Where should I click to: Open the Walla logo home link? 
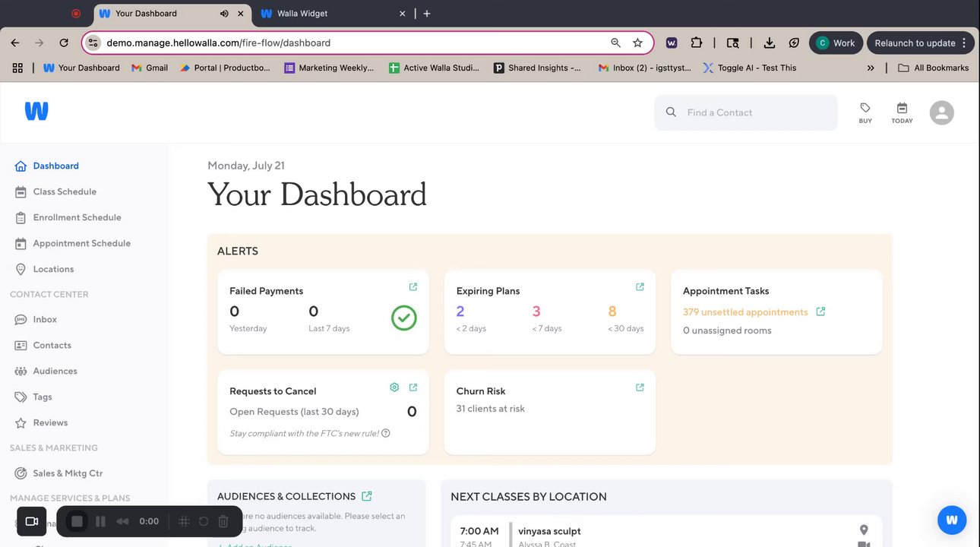tap(36, 111)
